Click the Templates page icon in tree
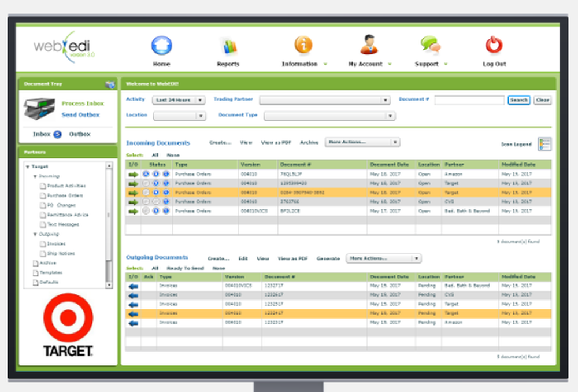The width and height of the screenshot is (578, 392). [35, 273]
